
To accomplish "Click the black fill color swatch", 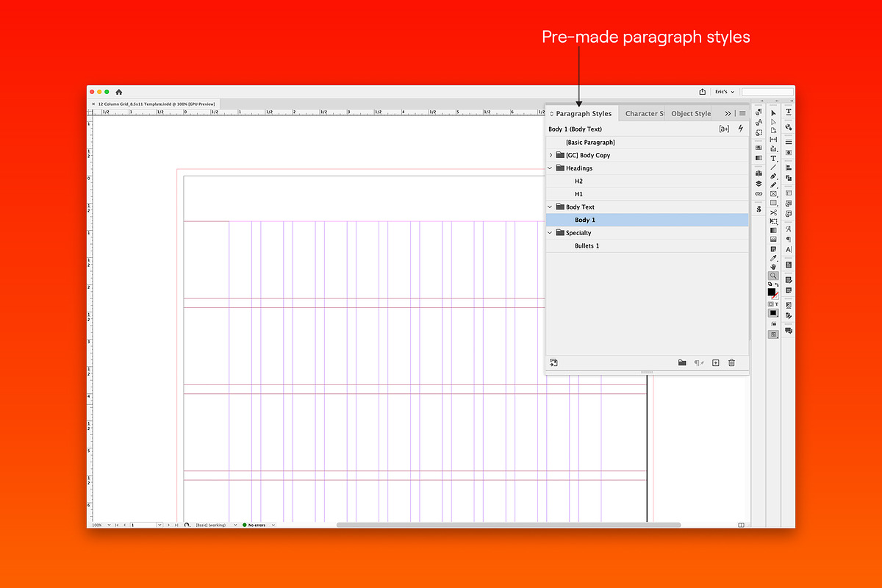I will pyautogui.click(x=771, y=292).
